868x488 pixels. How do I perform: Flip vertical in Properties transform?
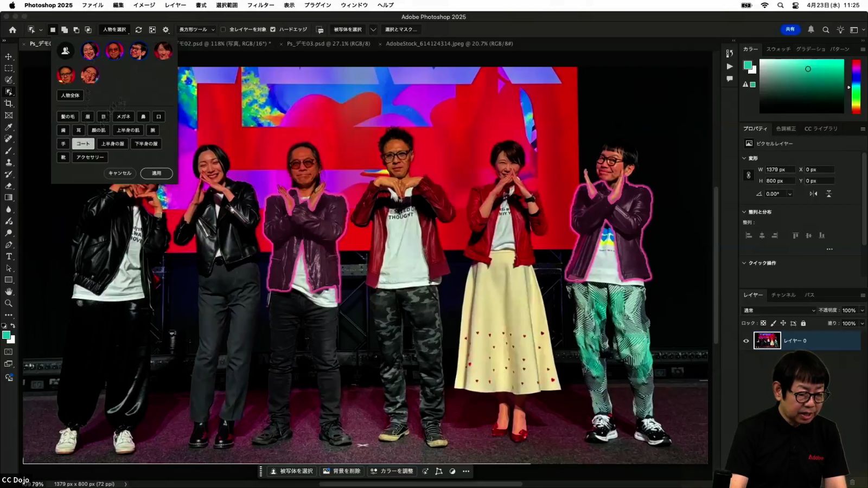click(x=828, y=194)
